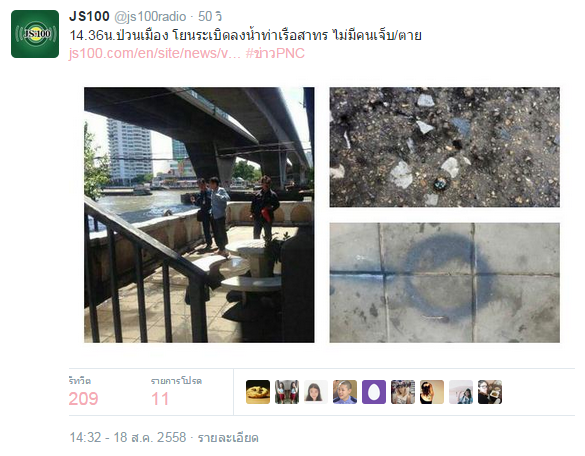View the 11 favorites count

pyautogui.click(x=160, y=399)
